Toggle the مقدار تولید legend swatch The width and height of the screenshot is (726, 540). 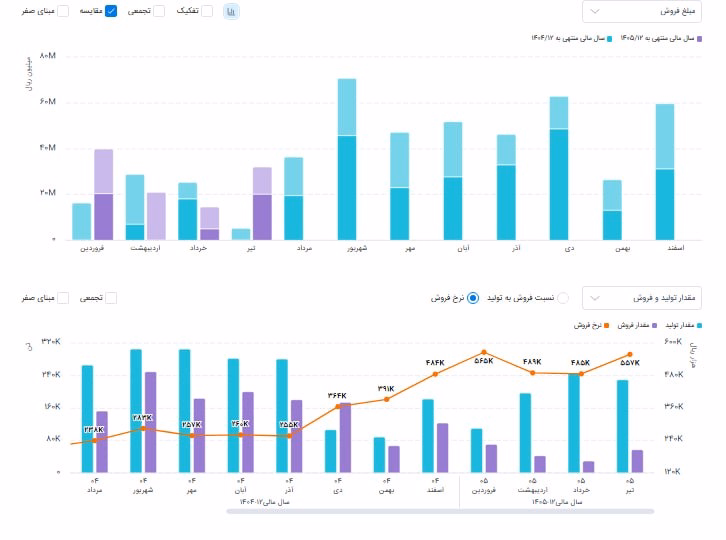(700, 326)
